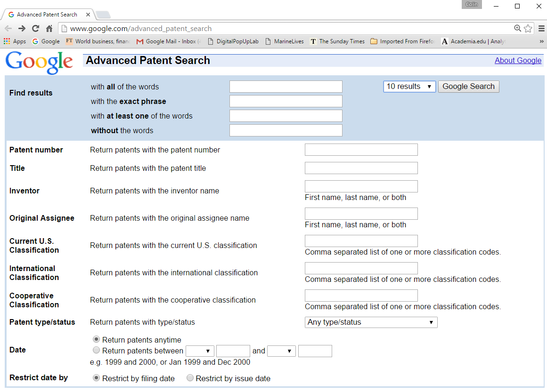Open the Chrome hamburger menu
Screen dimensions: 547x392
click(541, 28)
